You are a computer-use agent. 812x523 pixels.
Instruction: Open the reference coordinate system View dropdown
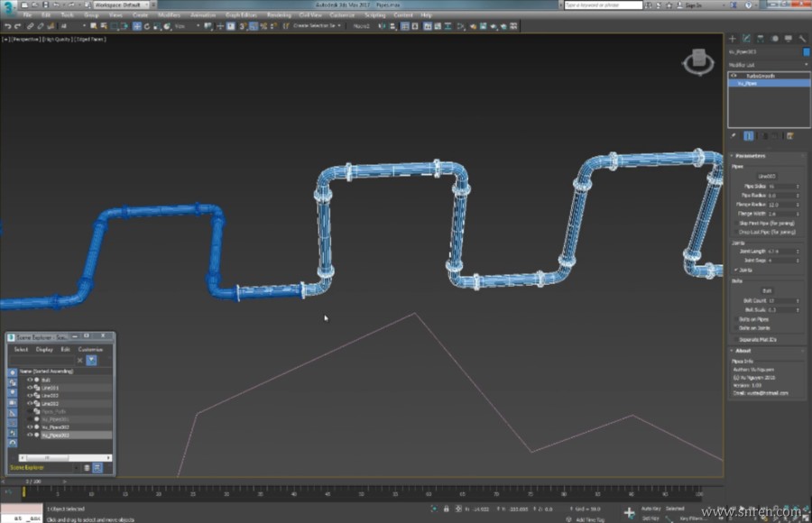click(x=187, y=26)
